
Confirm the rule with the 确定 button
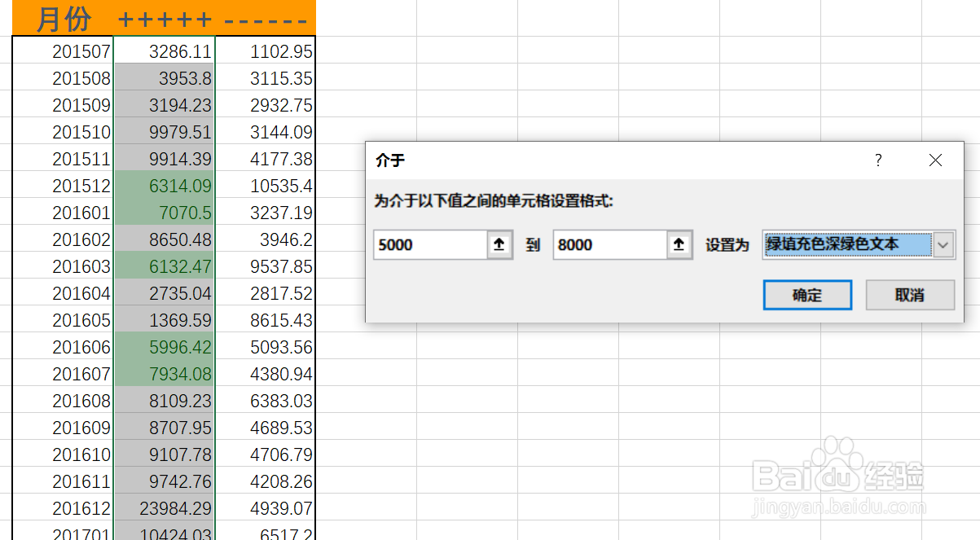(807, 296)
